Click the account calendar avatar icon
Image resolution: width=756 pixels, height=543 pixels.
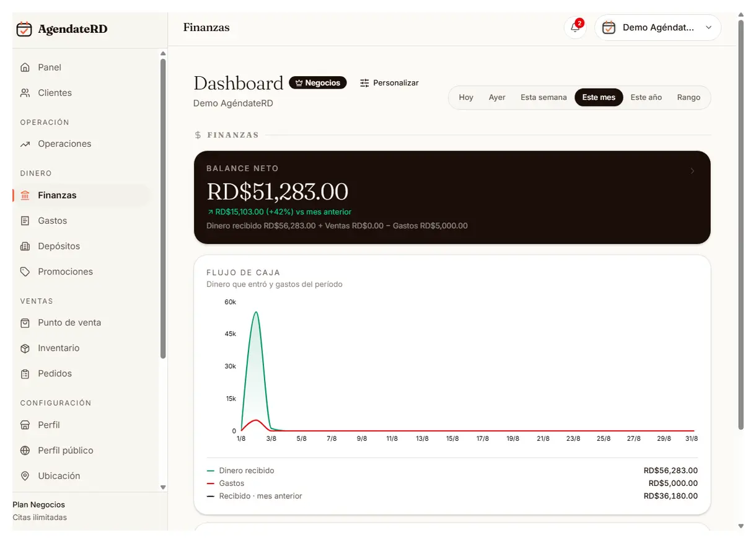click(609, 28)
